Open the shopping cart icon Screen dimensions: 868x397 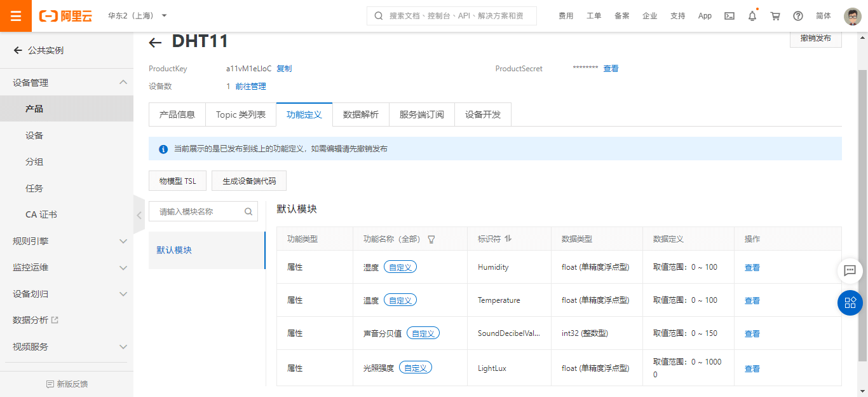(x=775, y=16)
